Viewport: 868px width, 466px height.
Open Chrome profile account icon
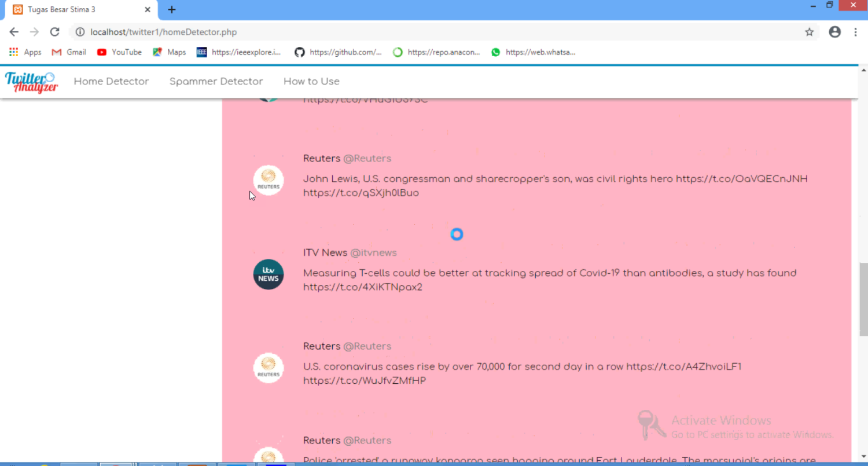(x=834, y=32)
